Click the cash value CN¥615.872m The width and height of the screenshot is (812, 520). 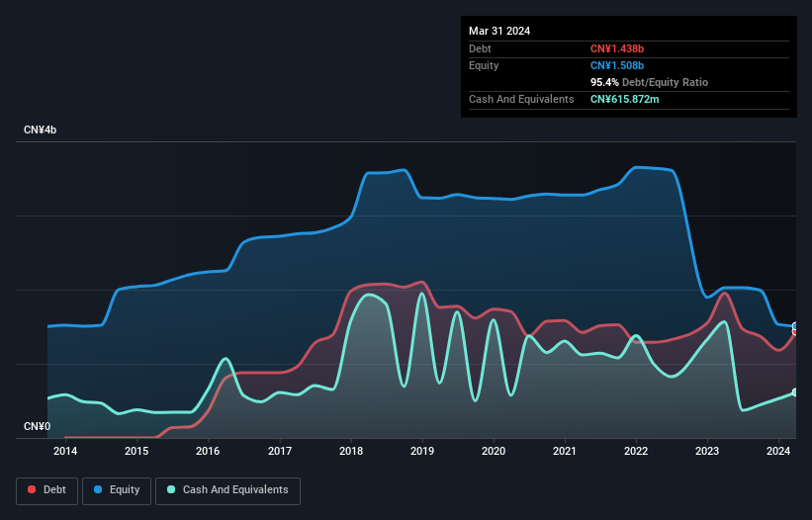point(624,99)
